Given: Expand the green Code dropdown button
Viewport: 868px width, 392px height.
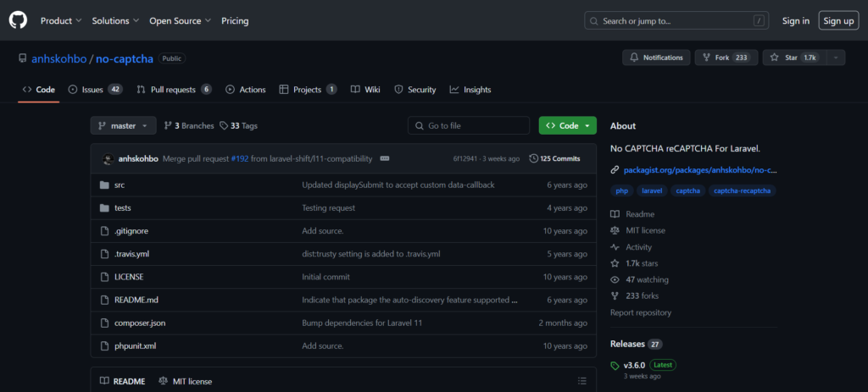Looking at the screenshot, I should 567,125.
